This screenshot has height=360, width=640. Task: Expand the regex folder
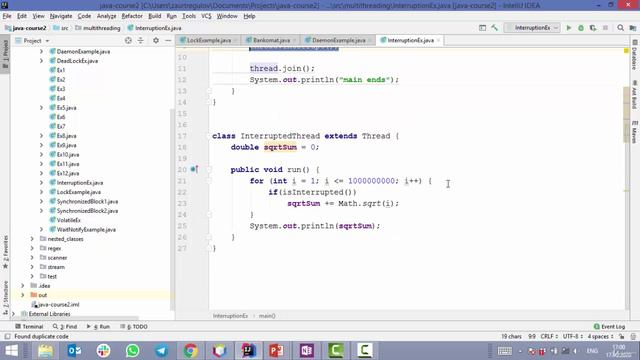(32, 248)
